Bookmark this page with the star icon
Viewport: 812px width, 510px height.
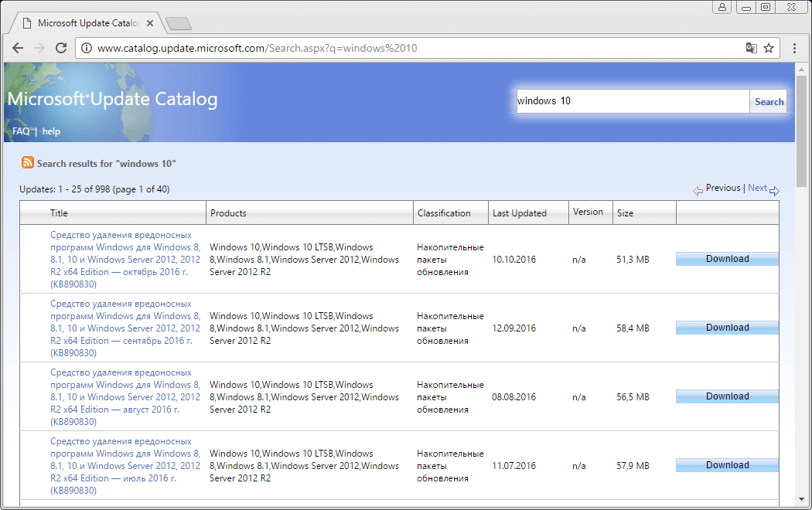point(769,47)
